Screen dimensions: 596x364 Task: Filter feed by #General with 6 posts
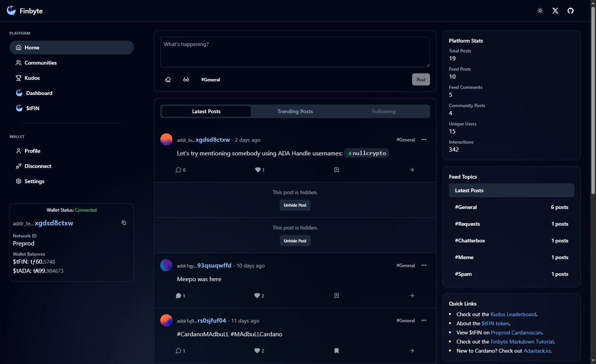pyautogui.click(x=512, y=207)
